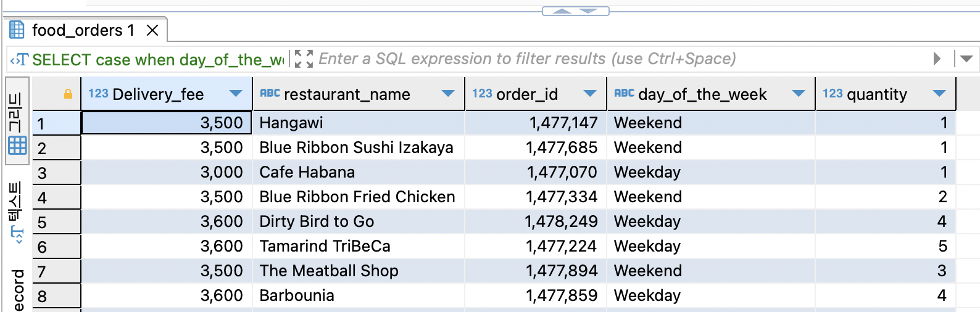The image size is (980, 312).
Task: Click the ABC type icon of restaurant_name
Action: [x=270, y=93]
